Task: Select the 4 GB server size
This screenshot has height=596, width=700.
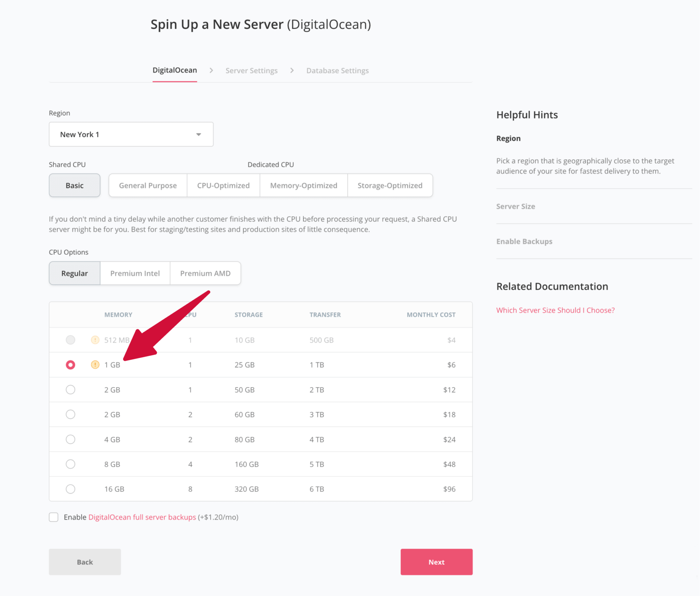Action: point(70,439)
